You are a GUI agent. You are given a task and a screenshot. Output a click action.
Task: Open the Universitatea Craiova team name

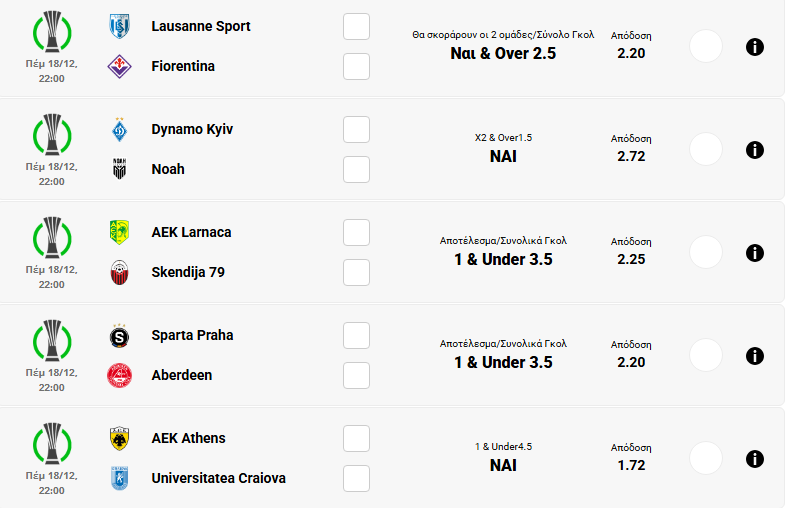click(218, 478)
